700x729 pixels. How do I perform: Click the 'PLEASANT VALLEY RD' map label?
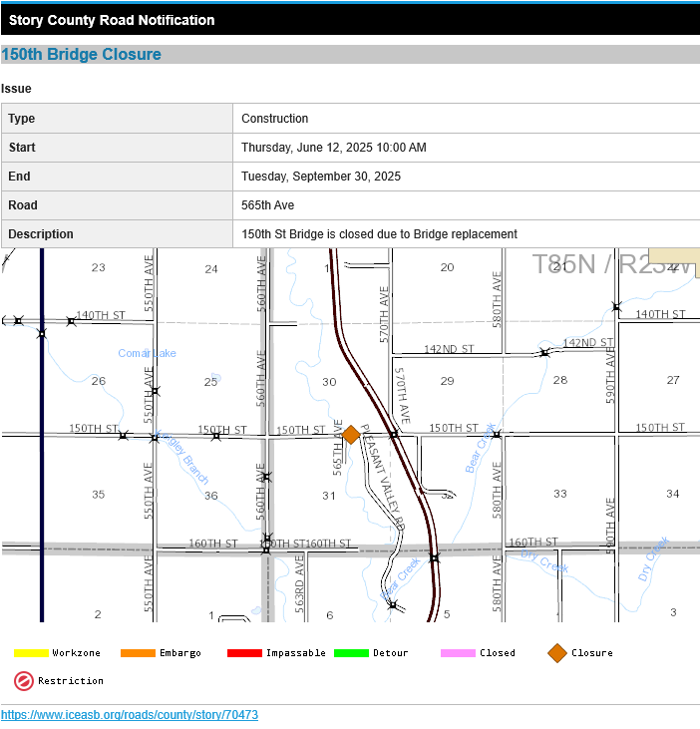click(383, 477)
